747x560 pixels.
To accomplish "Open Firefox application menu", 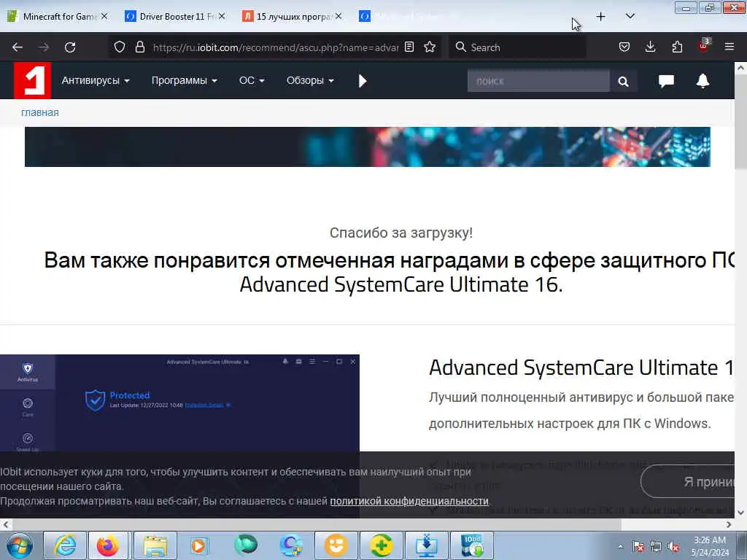I will click(729, 47).
